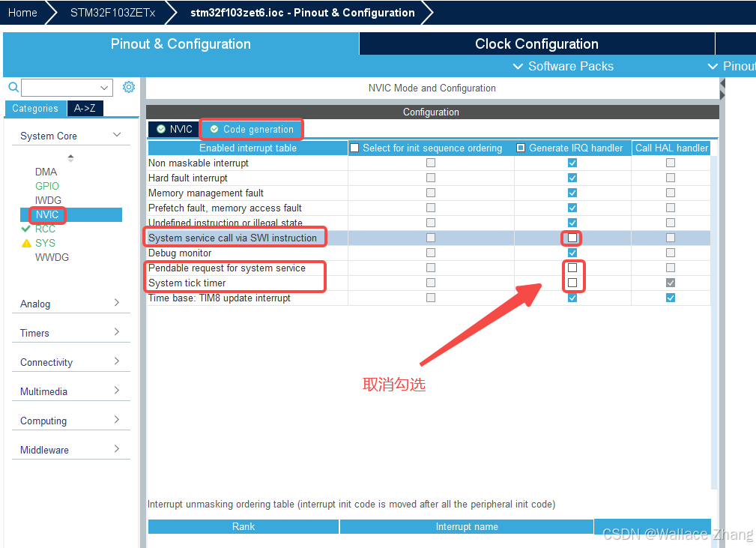Screen dimensions: 756x548
Task: Click the Interrupt name column header
Action: coord(467,527)
